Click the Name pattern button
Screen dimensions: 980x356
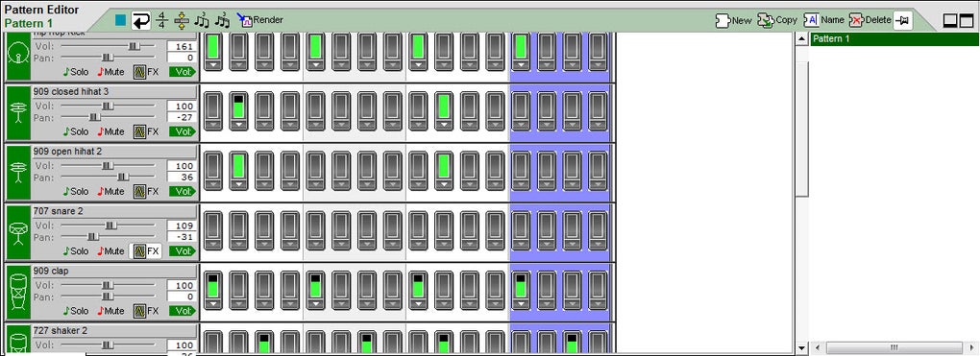click(x=823, y=20)
